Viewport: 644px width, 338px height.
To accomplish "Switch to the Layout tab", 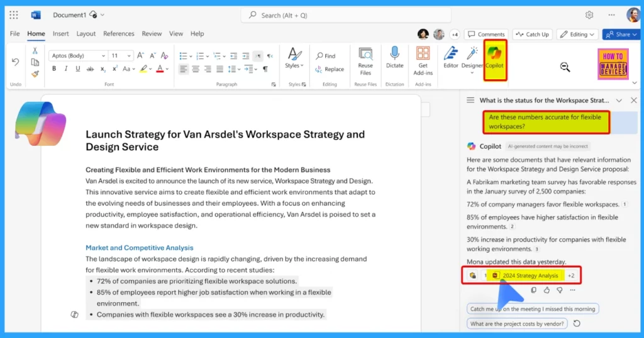I will [x=86, y=34].
